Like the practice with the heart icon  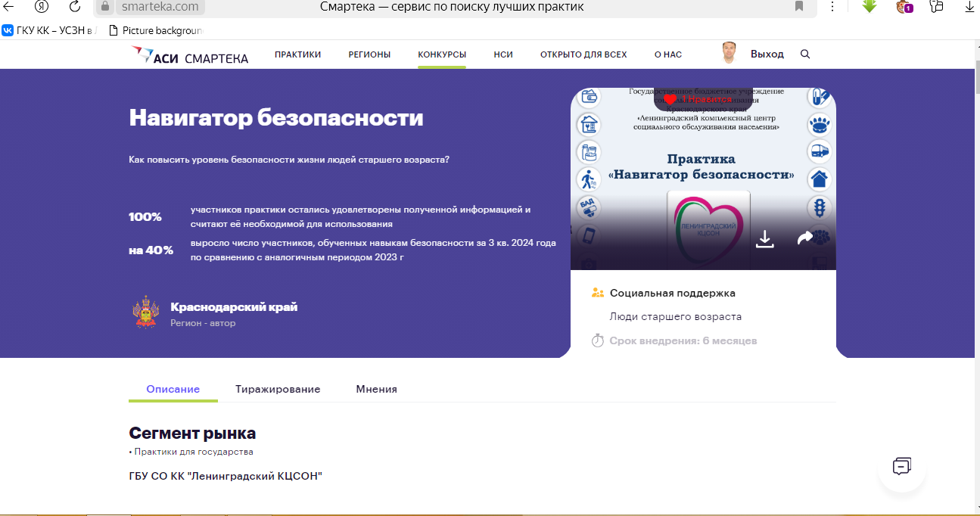670,99
